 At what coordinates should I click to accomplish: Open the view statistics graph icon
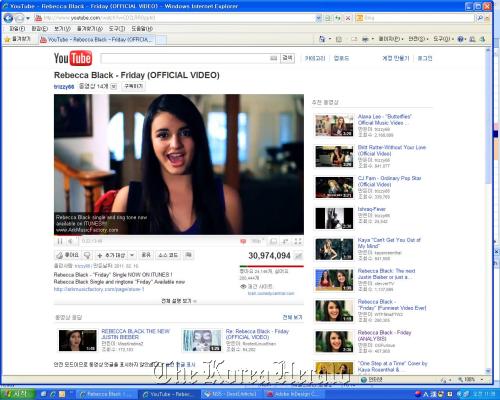298,256
